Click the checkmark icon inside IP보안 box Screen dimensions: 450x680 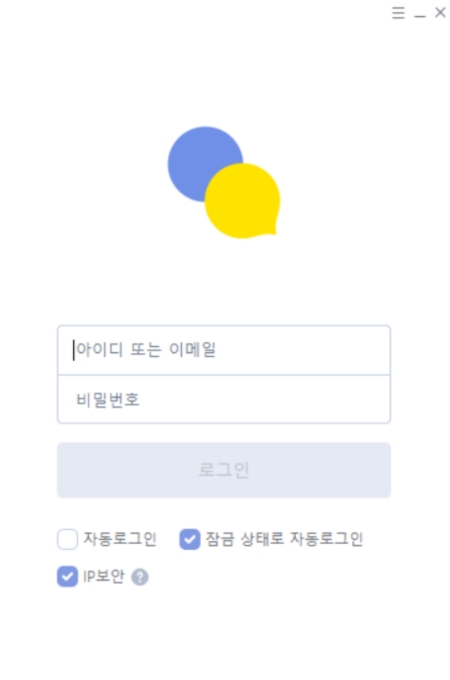pos(67,577)
